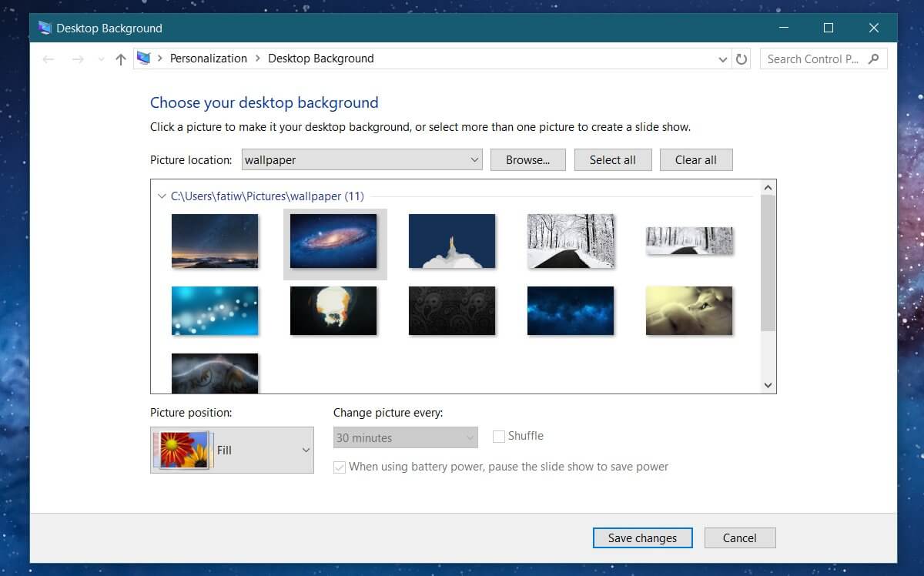
Task: Open the Change picture every dropdown
Action: pyautogui.click(x=406, y=437)
